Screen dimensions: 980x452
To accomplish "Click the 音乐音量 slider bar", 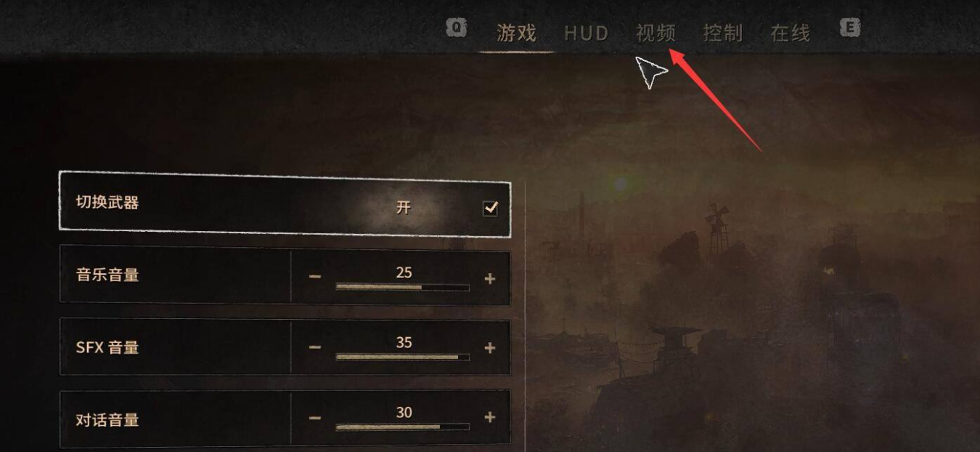I will [x=403, y=287].
